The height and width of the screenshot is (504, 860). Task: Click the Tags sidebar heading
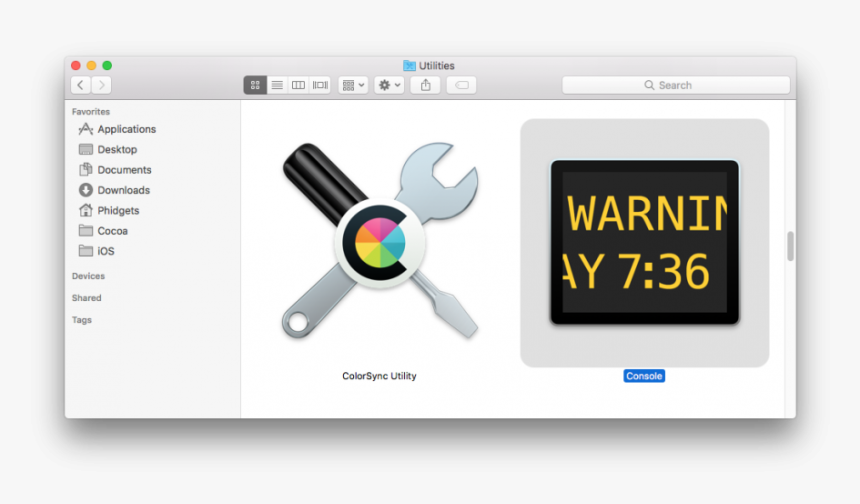[82, 320]
